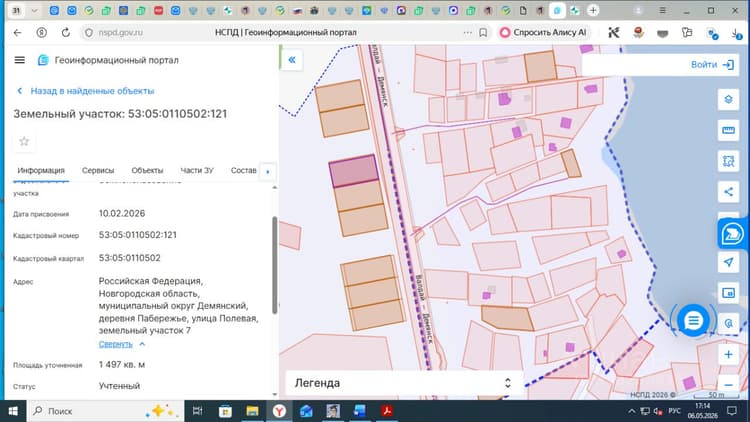Share the map using the share icon
The width and height of the screenshot is (750, 422).
pos(728,192)
